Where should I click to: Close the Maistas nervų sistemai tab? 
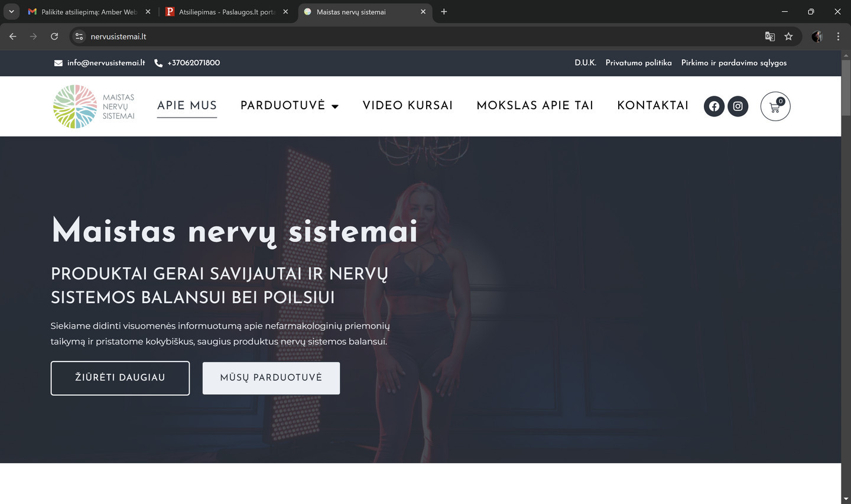coord(423,12)
